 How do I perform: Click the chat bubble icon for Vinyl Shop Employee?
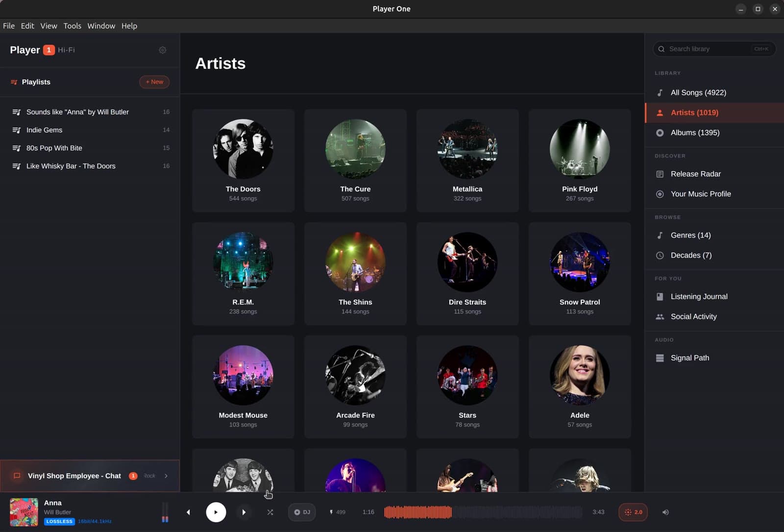[17, 476]
